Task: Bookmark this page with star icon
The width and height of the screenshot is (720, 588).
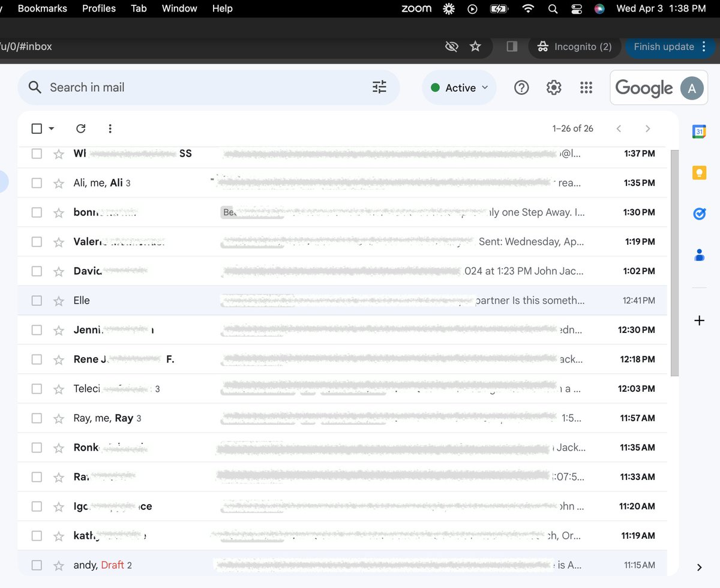Action: pos(475,46)
